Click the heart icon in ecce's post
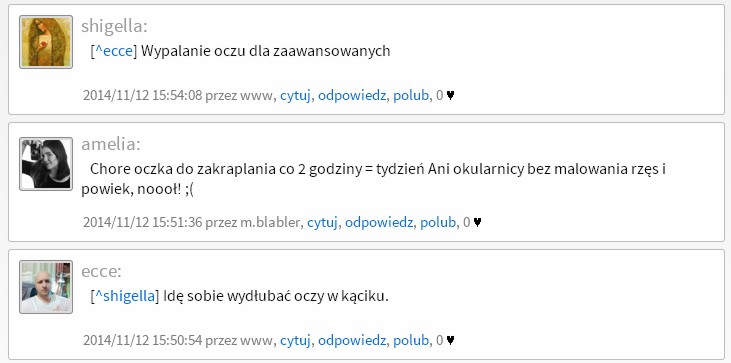 (x=450, y=341)
